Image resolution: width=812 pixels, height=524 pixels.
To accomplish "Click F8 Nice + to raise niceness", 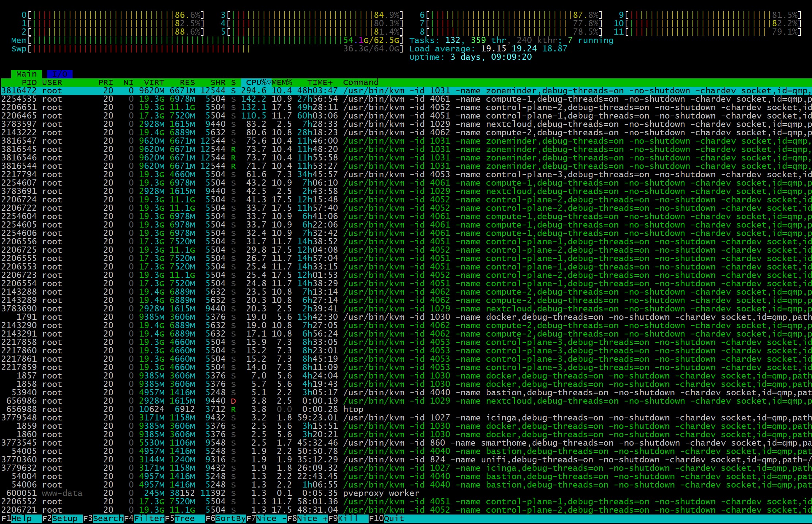I will pos(312,519).
